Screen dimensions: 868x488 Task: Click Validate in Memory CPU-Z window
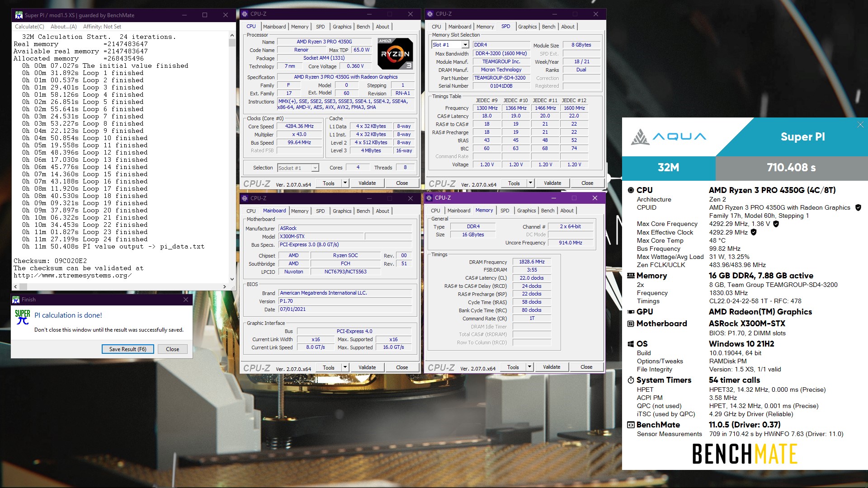pyautogui.click(x=552, y=367)
